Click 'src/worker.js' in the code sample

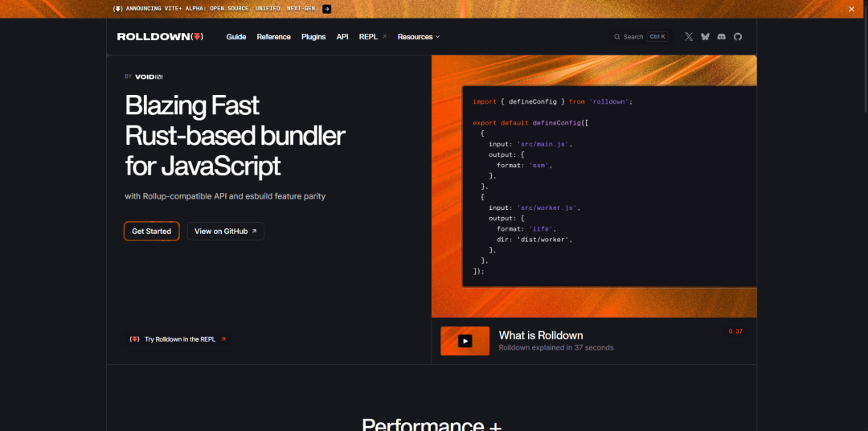pos(548,207)
